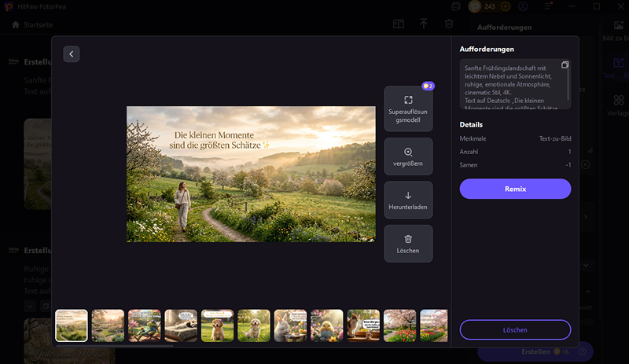Click the vergrößern magnifier button
Image resolution: width=629 pixels, height=364 pixels.
[408, 156]
